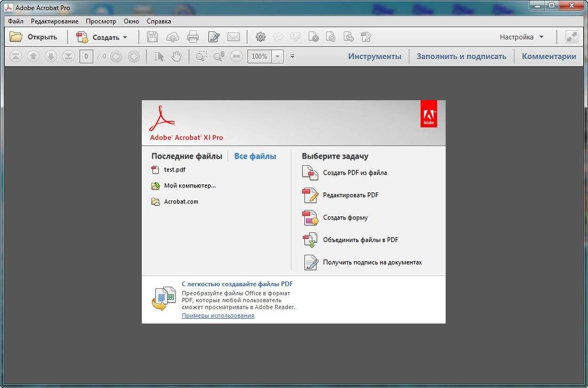The height and width of the screenshot is (388, 588).
Task: Open the zoom percentage dropdown arrow
Action: [278, 56]
